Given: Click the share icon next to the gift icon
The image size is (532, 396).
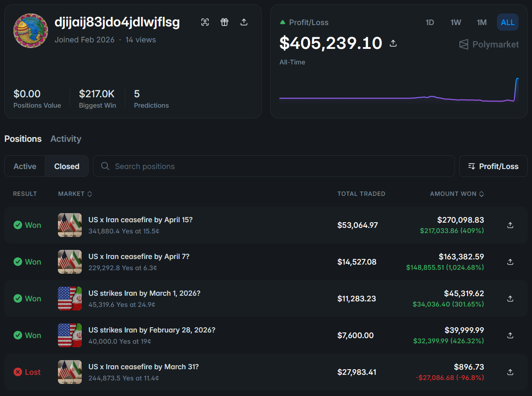Looking at the screenshot, I should click(244, 22).
